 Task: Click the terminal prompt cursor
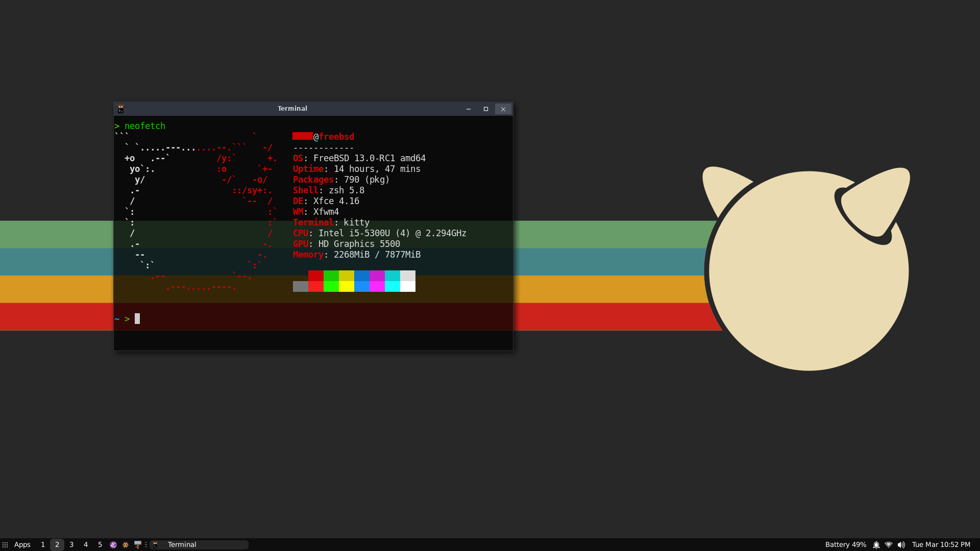[x=137, y=319]
